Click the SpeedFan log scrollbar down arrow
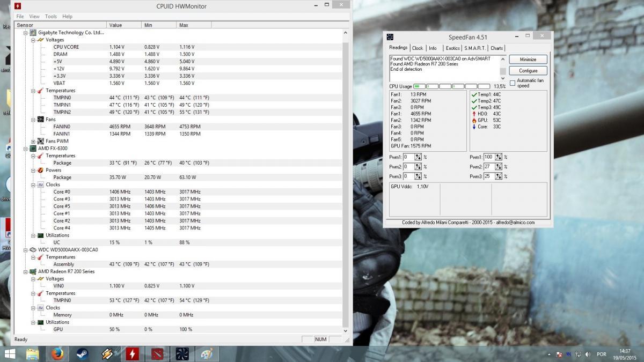 (503, 78)
